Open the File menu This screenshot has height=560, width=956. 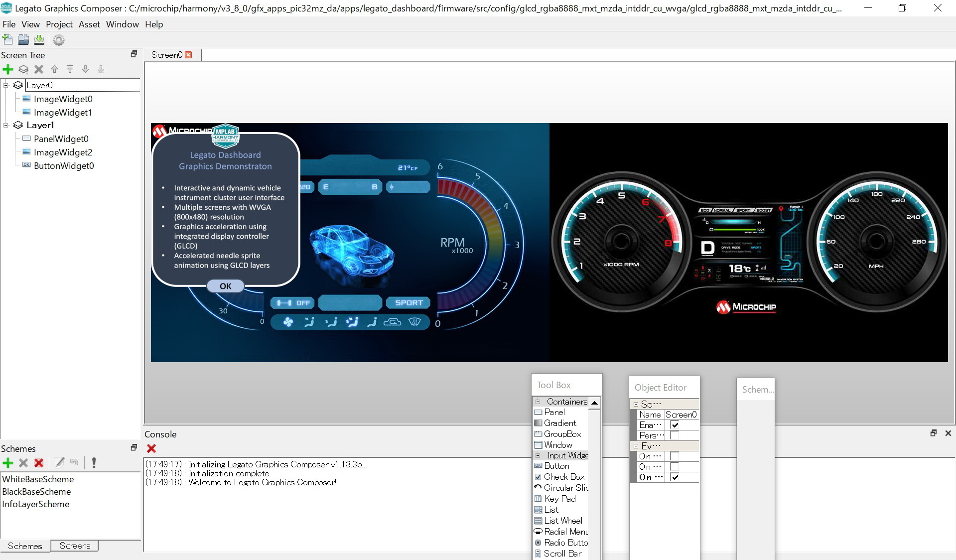pos(9,24)
